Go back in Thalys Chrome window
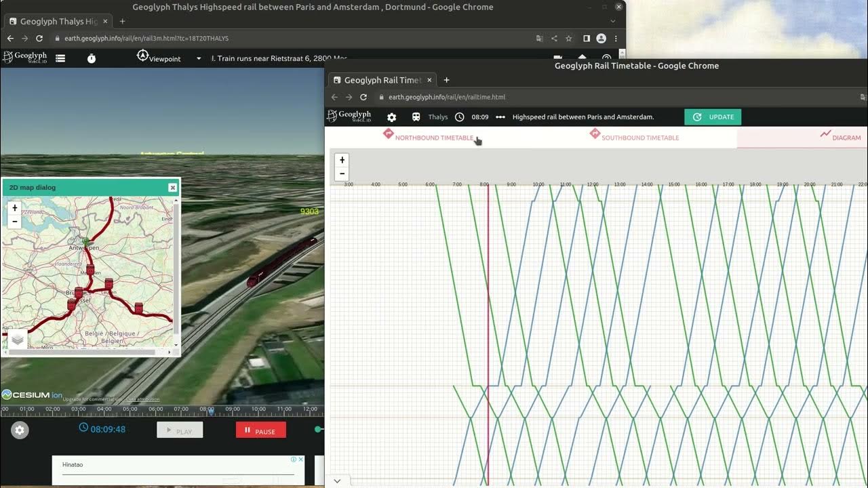The width and height of the screenshot is (868, 488). pyautogui.click(x=10, y=39)
